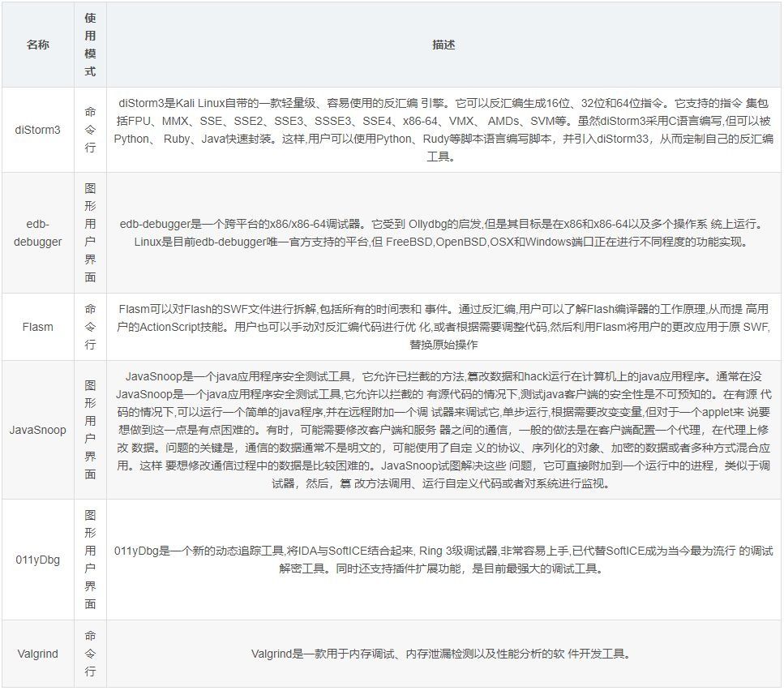Viewport: 784px width, 695px height.
Task: Click 011yDbg's 图形用户界面 mode cell
Action: (x=88, y=560)
